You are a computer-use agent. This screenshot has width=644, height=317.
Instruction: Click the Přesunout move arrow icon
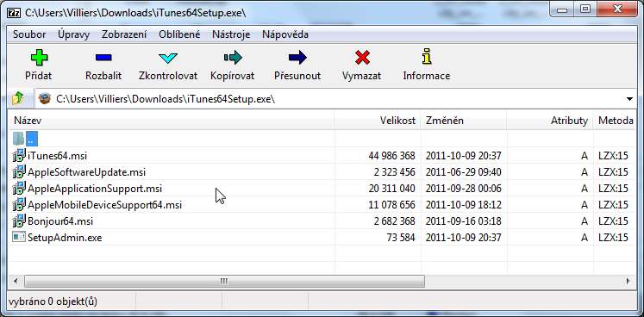pyautogui.click(x=297, y=58)
